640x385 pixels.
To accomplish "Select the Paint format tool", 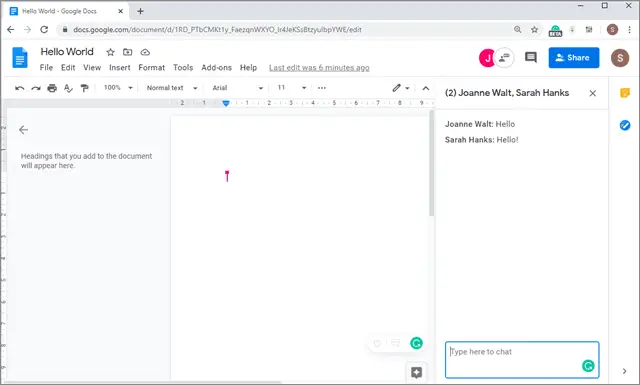I will point(84,88).
